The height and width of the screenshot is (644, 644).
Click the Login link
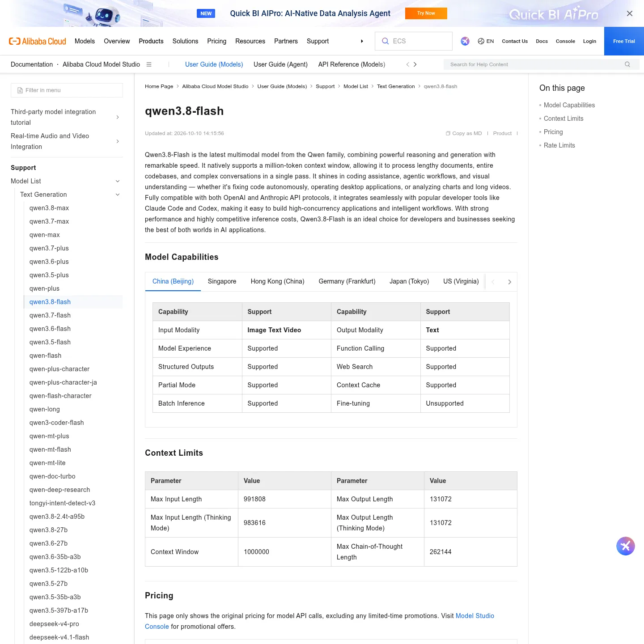click(589, 41)
